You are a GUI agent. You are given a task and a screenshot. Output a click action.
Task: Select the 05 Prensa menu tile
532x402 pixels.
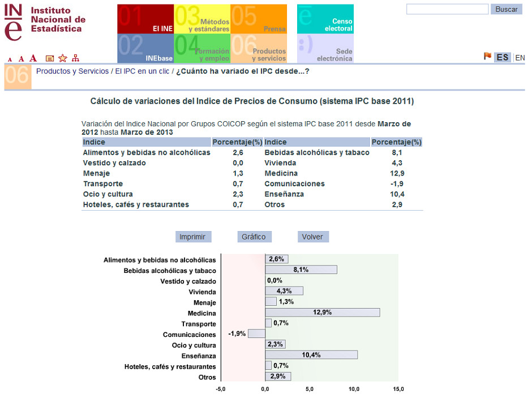pyautogui.click(x=259, y=19)
